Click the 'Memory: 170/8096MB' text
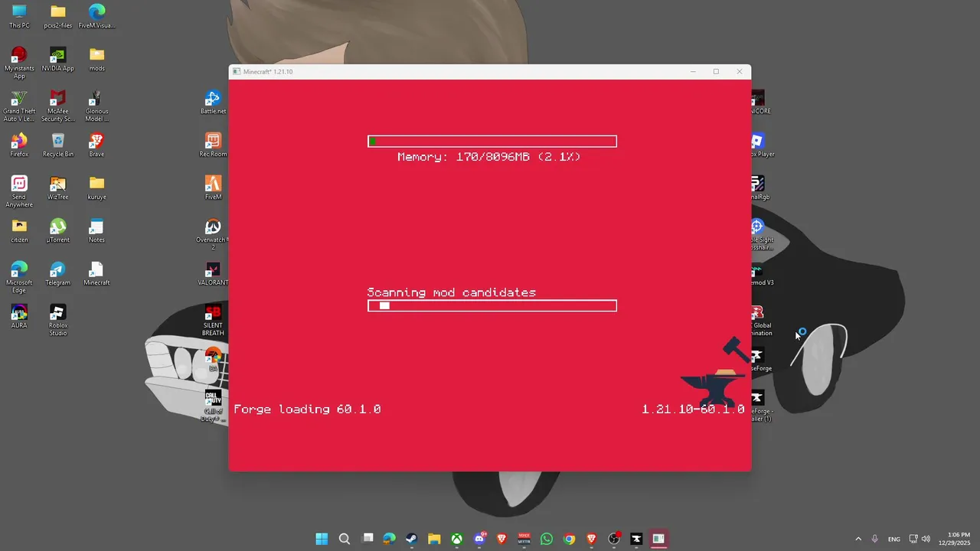 (488, 157)
